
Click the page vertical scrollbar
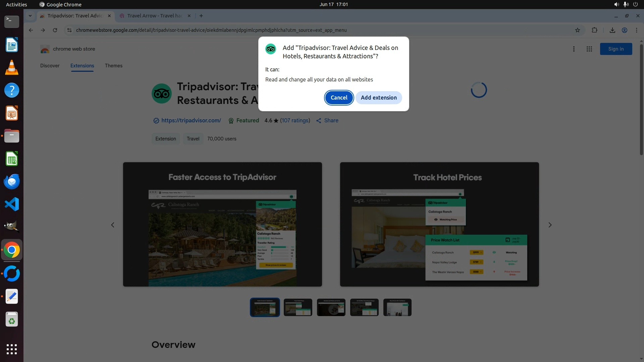point(641,101)
